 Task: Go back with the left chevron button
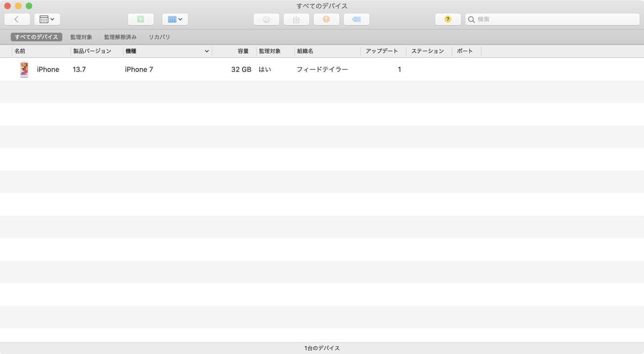(17, 19)
